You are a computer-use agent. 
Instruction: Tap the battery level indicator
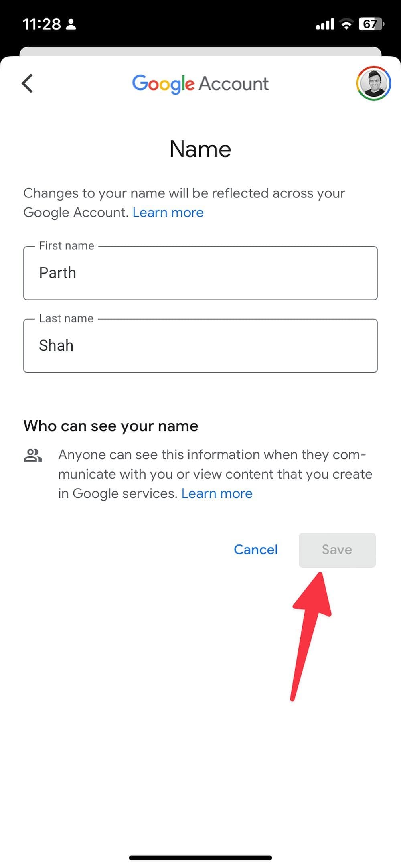(371, 24)
